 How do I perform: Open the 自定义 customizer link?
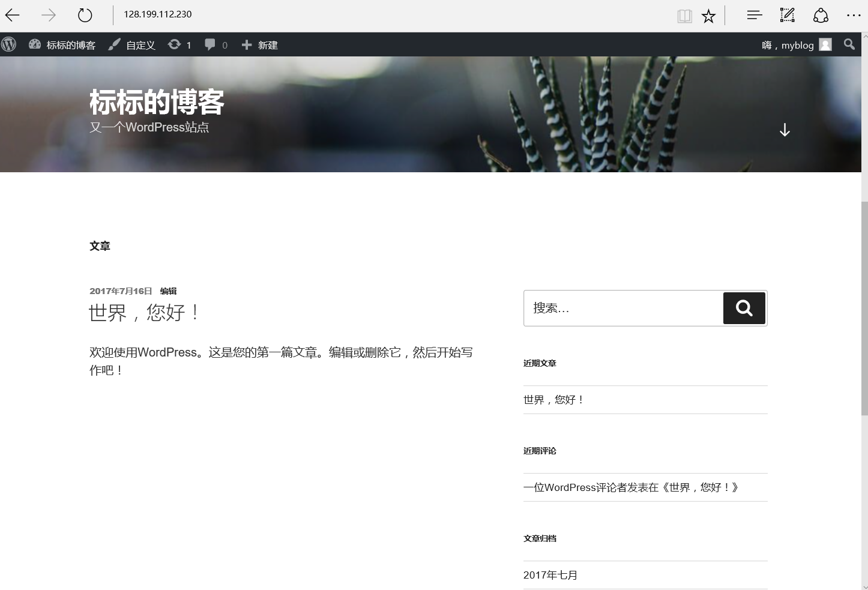click(x=131, y=45)
